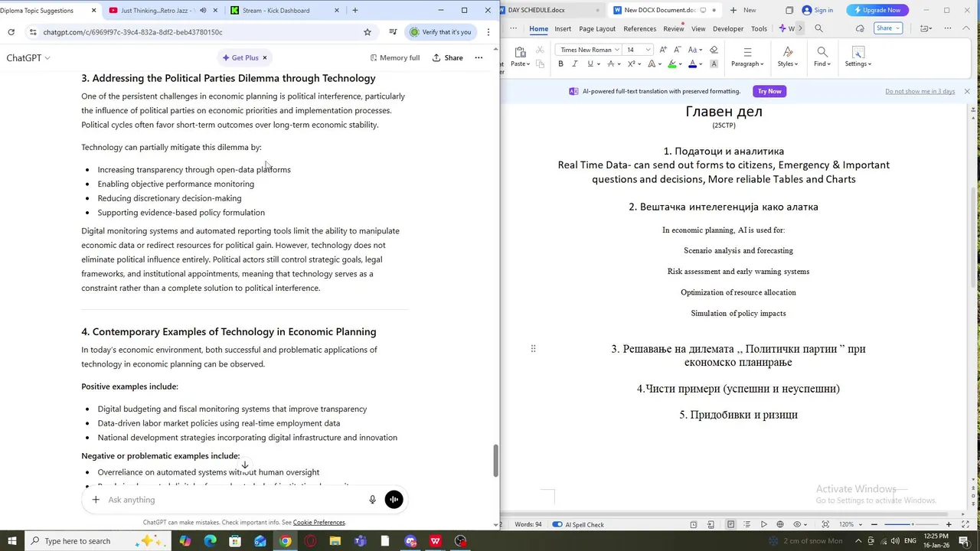Click Share in the ChatGPT header
The height and width of the screenshot is (551, 980).
click(448, 57)
